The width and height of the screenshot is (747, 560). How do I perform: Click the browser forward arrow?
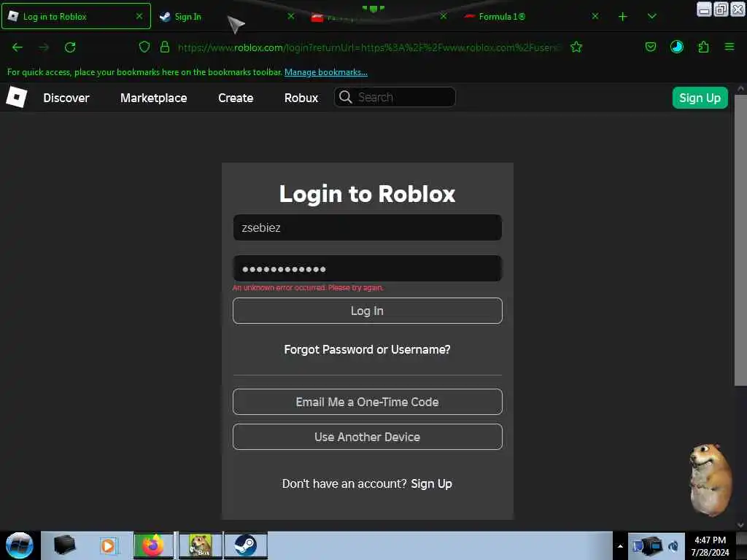[x=44, y=47]
